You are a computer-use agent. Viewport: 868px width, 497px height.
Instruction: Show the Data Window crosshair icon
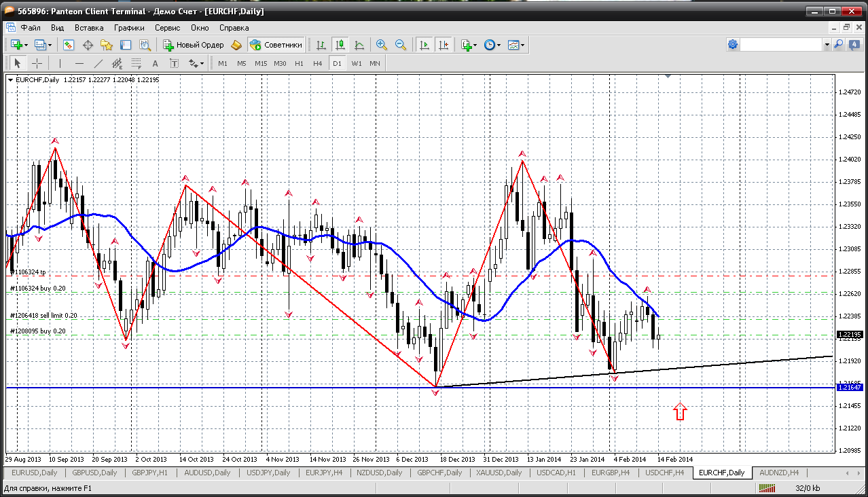coord(88,45)
